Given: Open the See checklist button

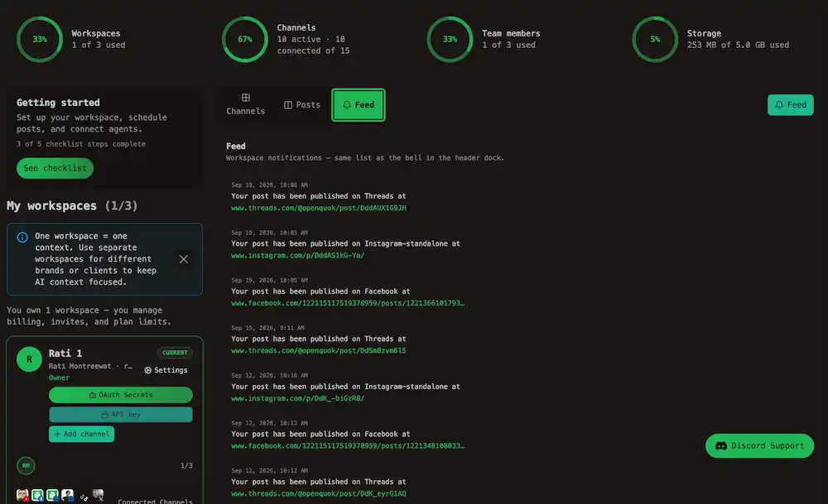Looking at the screenshot, I should (55, 168).
